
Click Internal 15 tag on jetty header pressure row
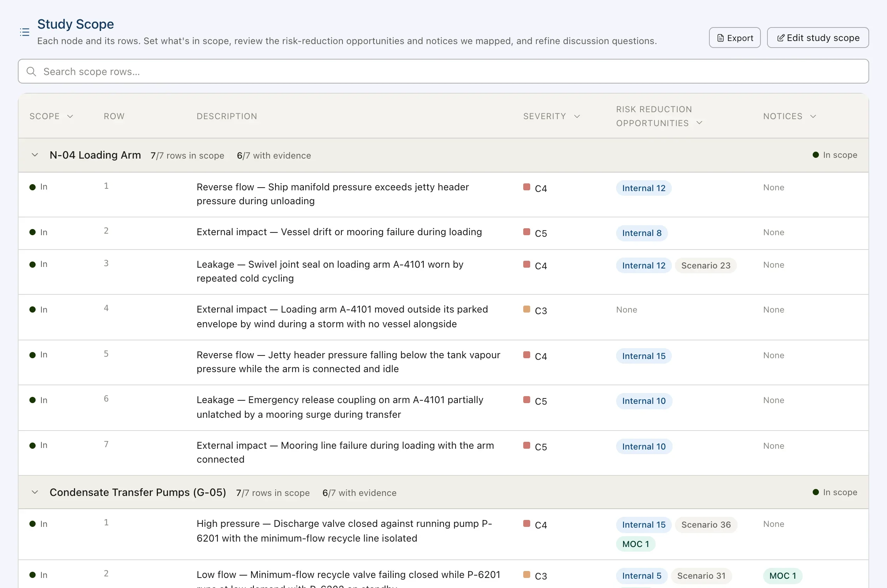[644, 356]
